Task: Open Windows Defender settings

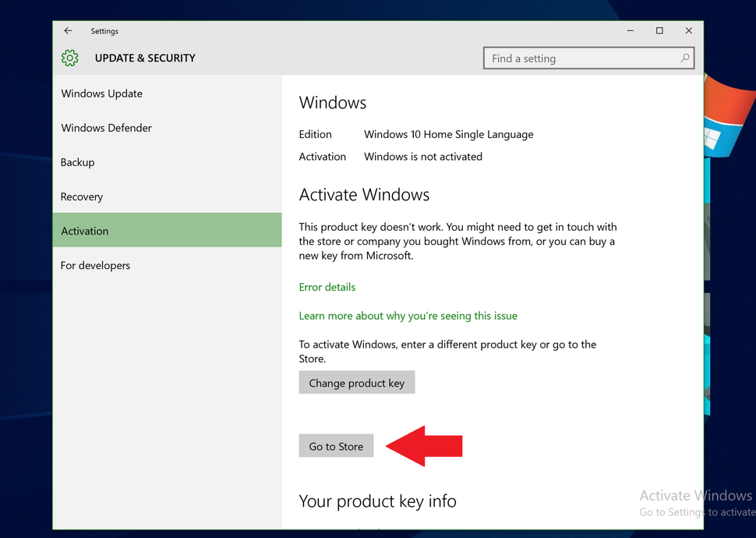Action: (106, 127)
